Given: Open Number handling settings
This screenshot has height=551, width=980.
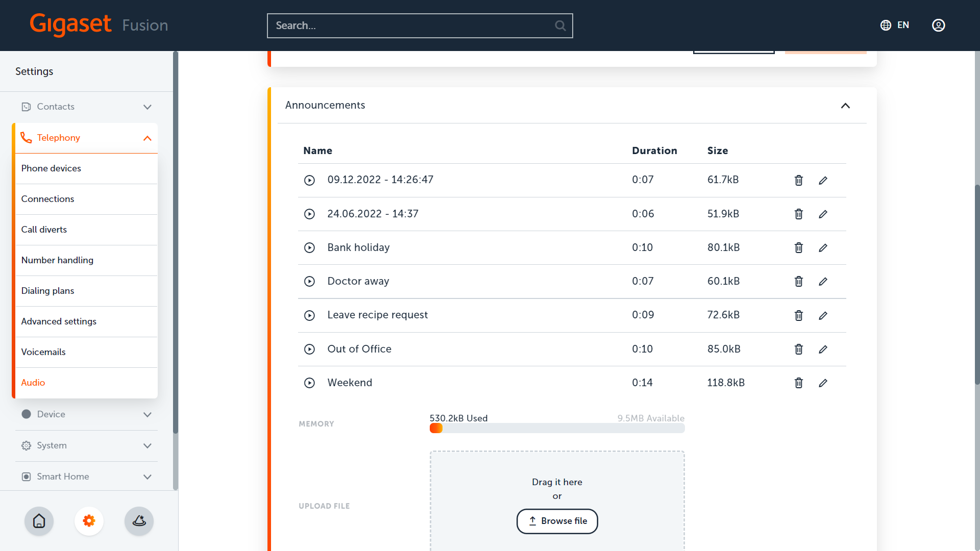Looking at the screenshot, I should pos(86,260).
